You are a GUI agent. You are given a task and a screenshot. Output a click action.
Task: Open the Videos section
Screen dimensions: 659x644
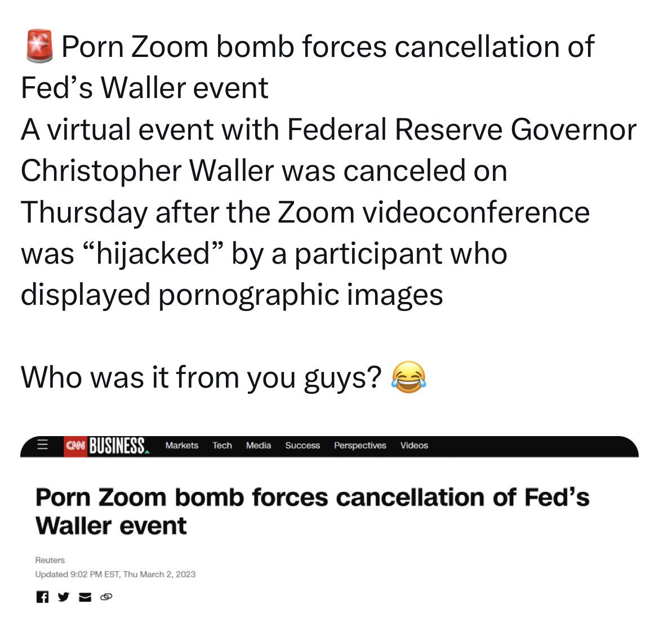coord(414,445)
